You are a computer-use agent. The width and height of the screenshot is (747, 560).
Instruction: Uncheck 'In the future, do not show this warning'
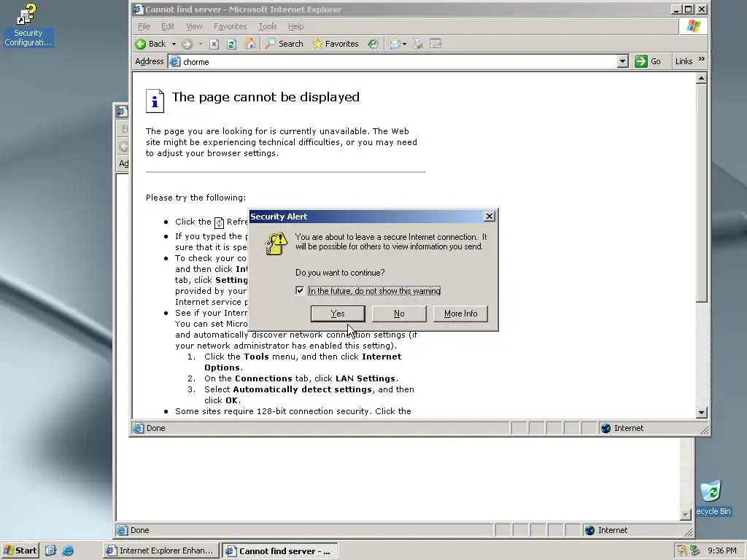point(300,290)
